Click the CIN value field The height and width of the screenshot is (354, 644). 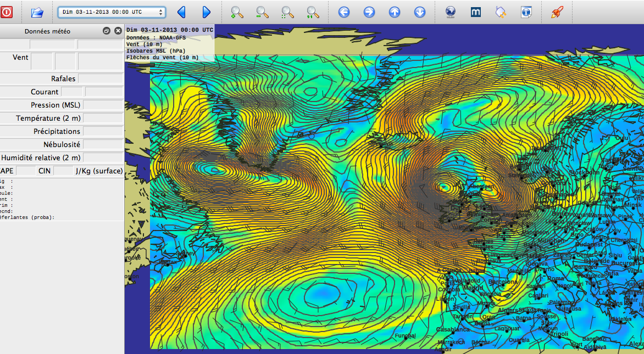[63, 171]
